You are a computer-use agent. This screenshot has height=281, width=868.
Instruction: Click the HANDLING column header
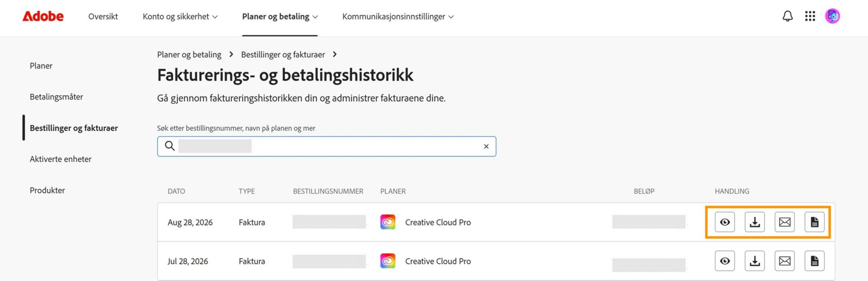coord(732,191)
